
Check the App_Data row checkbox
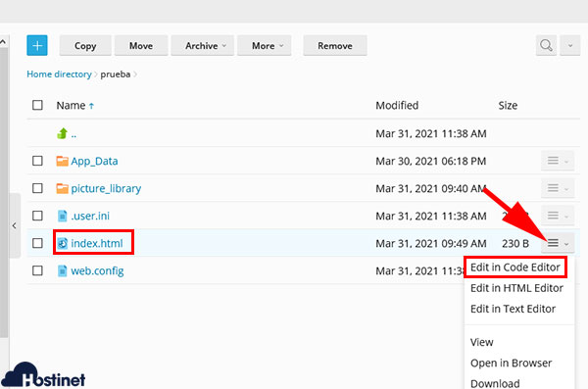(37, 161)
